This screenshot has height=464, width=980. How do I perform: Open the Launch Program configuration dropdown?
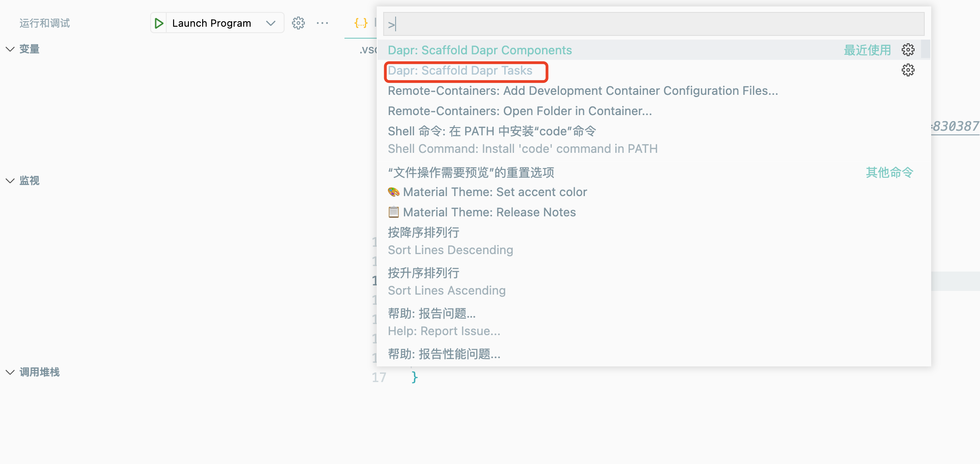(270, 23)
